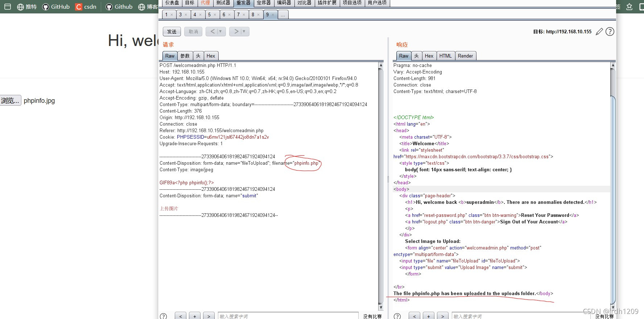Open the request search help icon
This screenshot has height=319, width=644.
(x=164, y=316)
